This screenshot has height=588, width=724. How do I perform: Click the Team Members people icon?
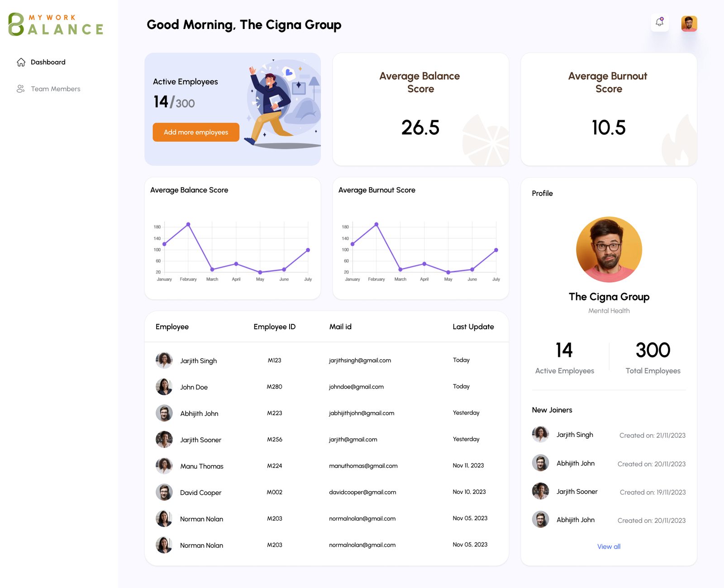click(21, 89)
